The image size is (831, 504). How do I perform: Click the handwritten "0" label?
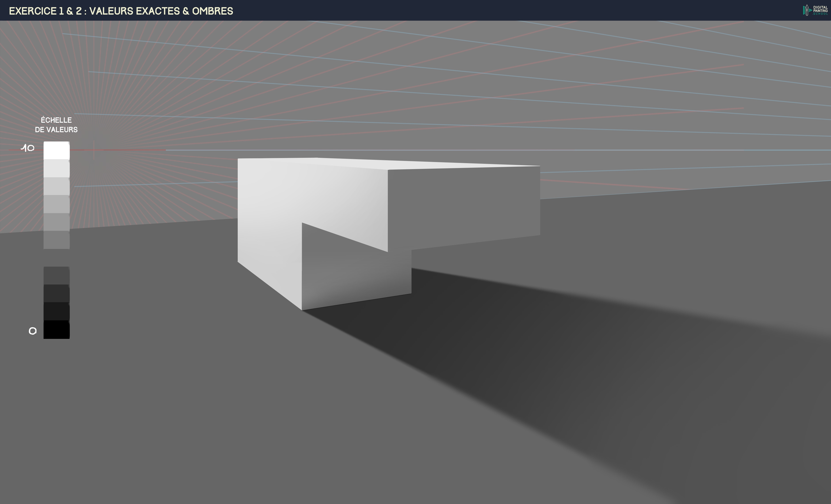(32, 331)
